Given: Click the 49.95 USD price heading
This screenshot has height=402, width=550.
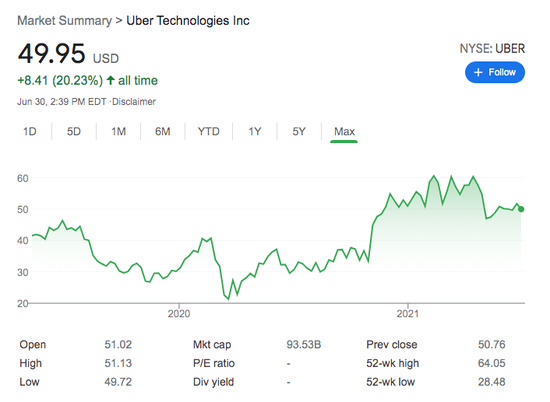Looking at the screenshot, I should [x=68, y=54].
